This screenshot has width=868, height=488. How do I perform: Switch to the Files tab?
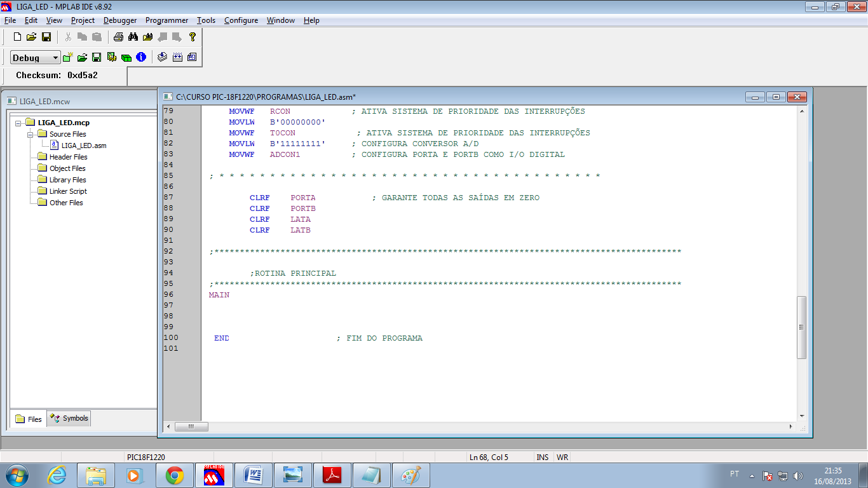(29, 419)
